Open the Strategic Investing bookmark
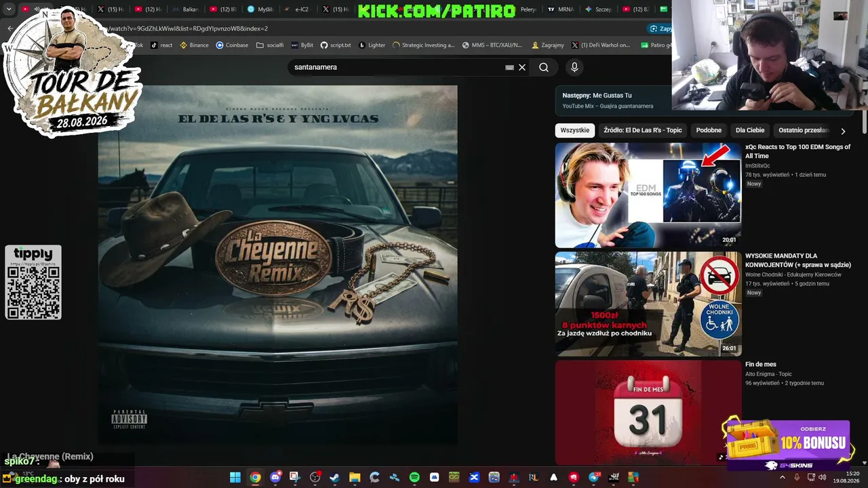Viewport: 868px width, 488px height. (x=424, y=45)
